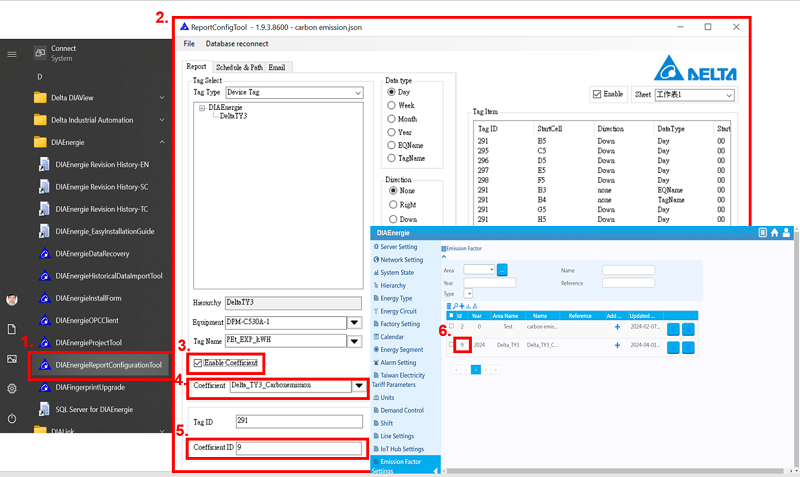Check the row checkbox for Id 2 Test
This screenshot has width=800, height=477.
[451, 326]
